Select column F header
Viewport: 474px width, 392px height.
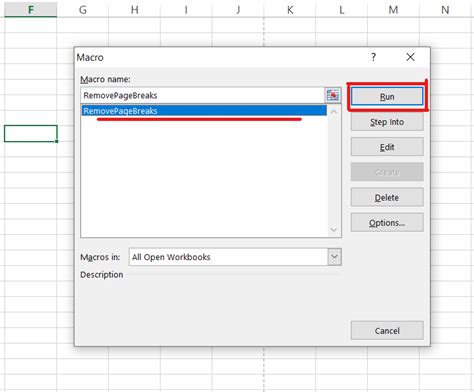coord(31,9)
